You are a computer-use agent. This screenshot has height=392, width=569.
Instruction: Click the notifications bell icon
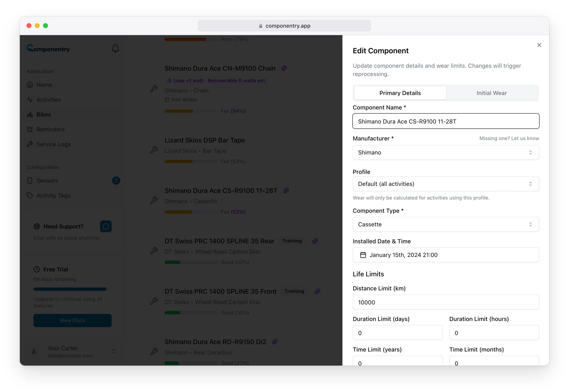click(x=115, y=48)
